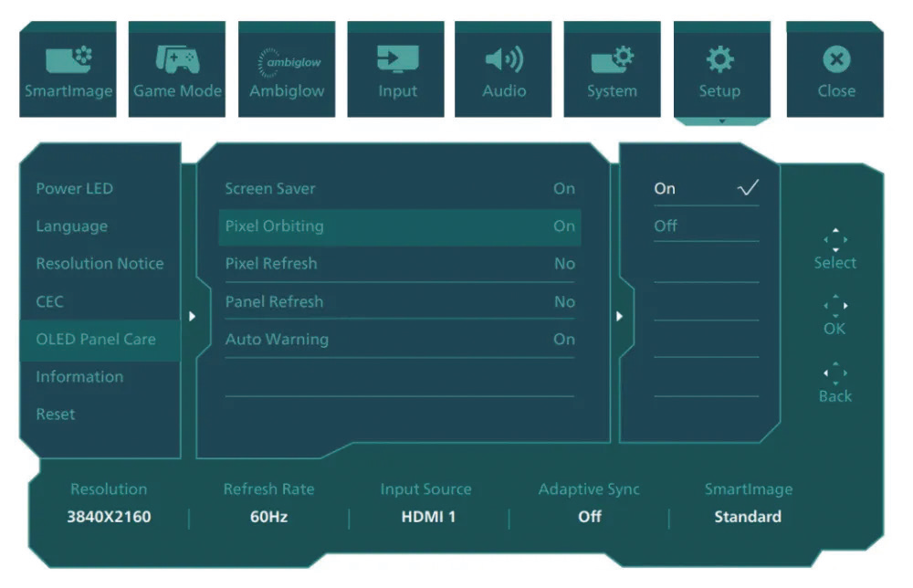Open the System menu icon
Image resolution: width=913 pixels, height=588 pixels.
(612, 58)
